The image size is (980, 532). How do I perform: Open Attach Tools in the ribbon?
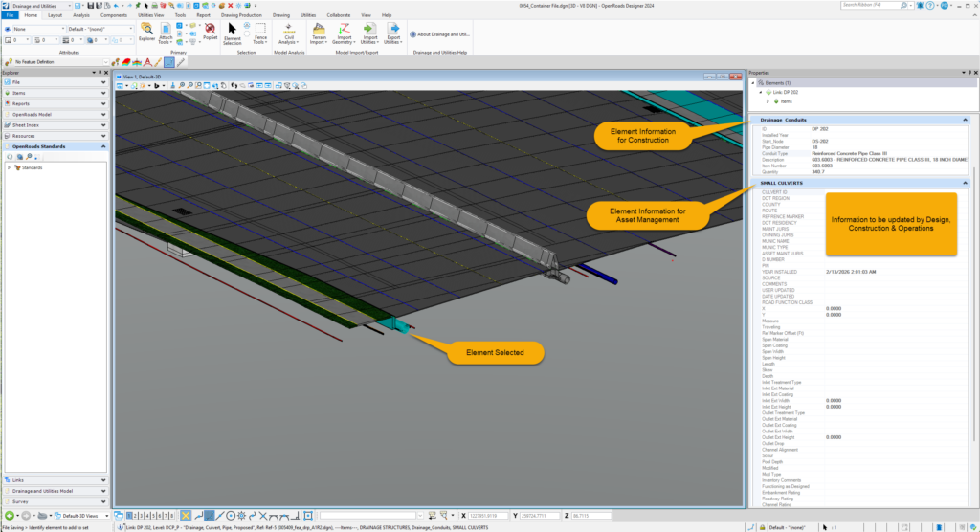point(165,33)
